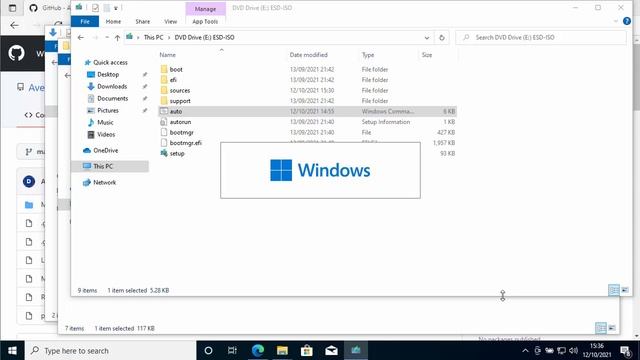
Task: Open the recent locations dropdown arrow
Action: (107, 38)
